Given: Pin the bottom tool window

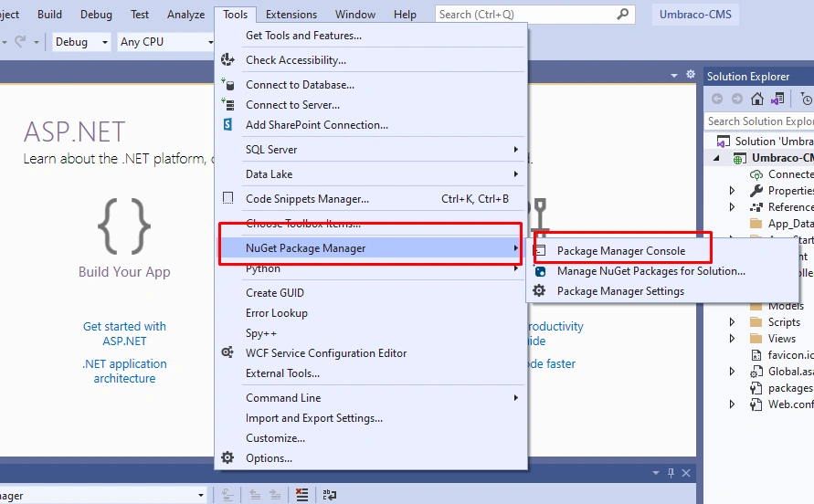Looking at the screenshot, I should [671, 473].
